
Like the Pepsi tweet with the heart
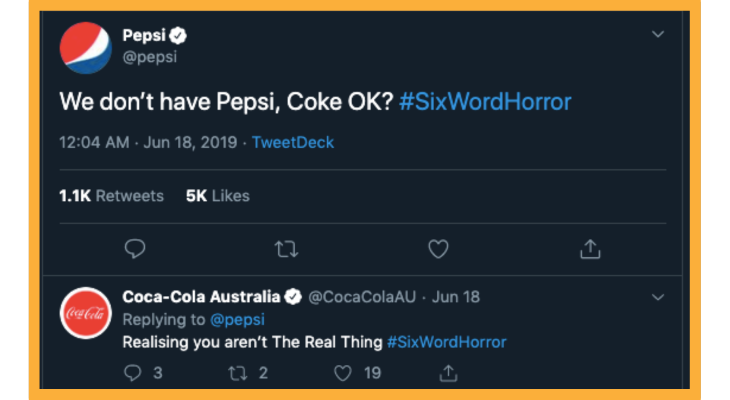click(438, 249)
